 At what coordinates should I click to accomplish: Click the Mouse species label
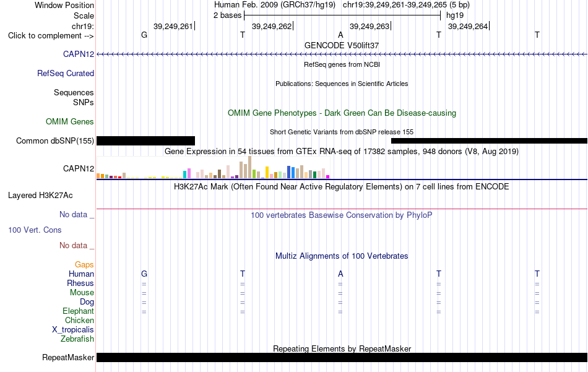click(x=82, y=293)
